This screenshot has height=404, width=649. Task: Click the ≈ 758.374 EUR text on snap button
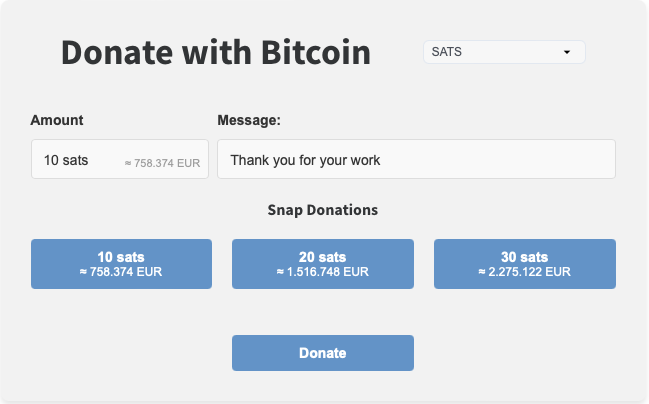121,272
